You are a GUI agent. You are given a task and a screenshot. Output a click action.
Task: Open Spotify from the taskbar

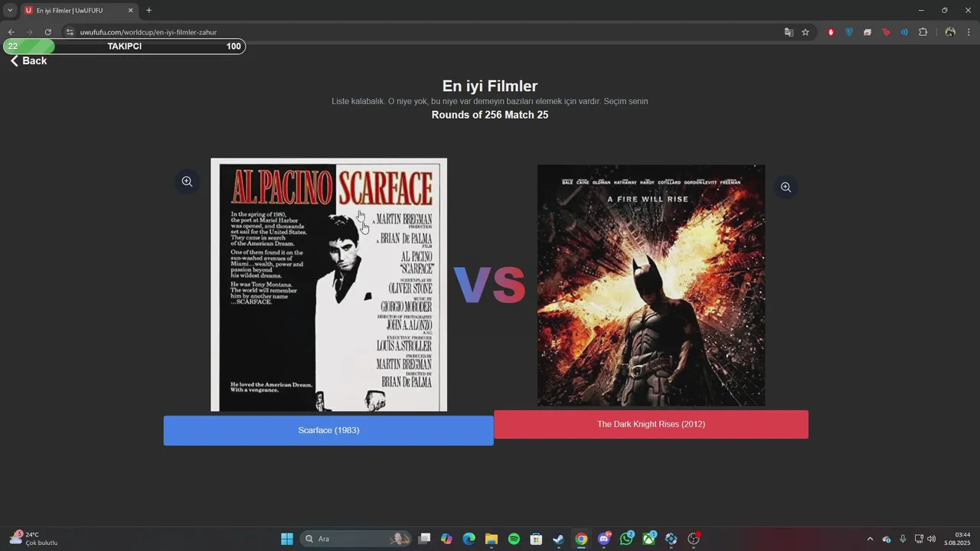click(514, 539)
